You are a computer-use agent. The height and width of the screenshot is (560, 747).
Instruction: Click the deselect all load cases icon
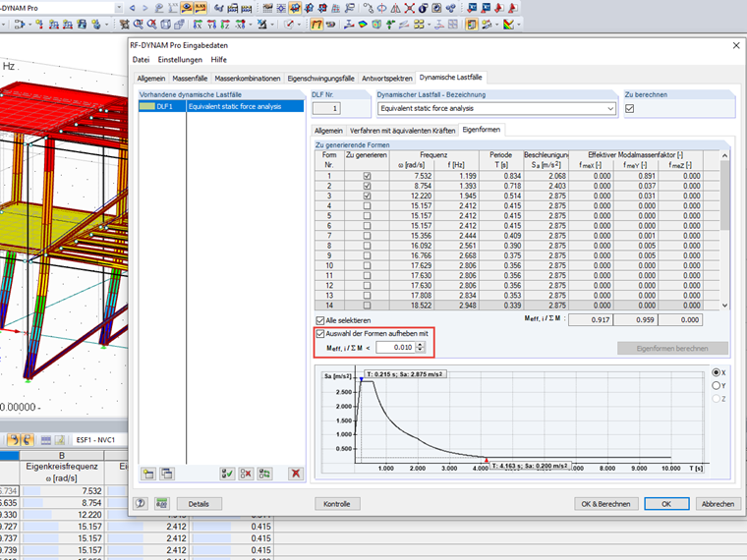click(x=247, y=473)
